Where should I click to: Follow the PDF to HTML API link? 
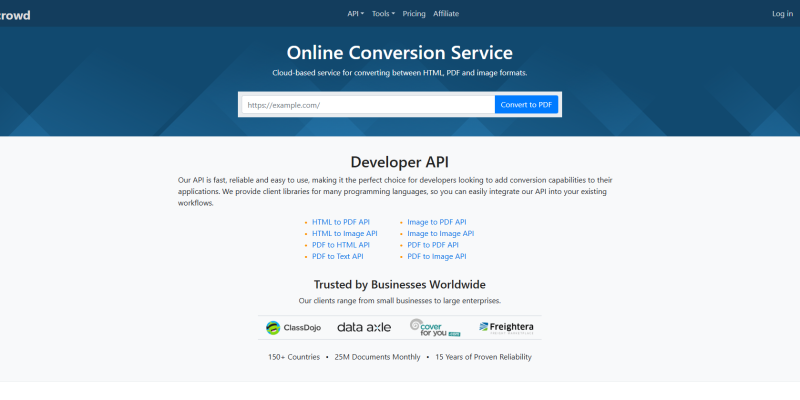click(x=340, y=245)
